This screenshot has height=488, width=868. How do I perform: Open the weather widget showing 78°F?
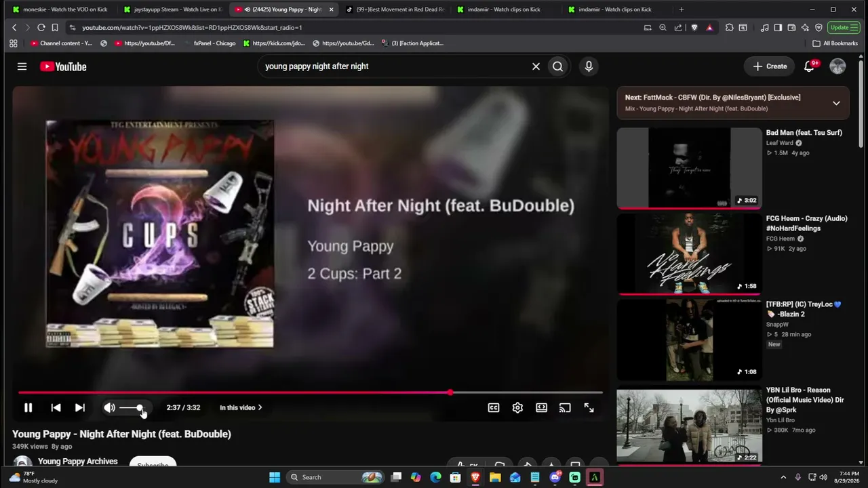click(33, 477)
